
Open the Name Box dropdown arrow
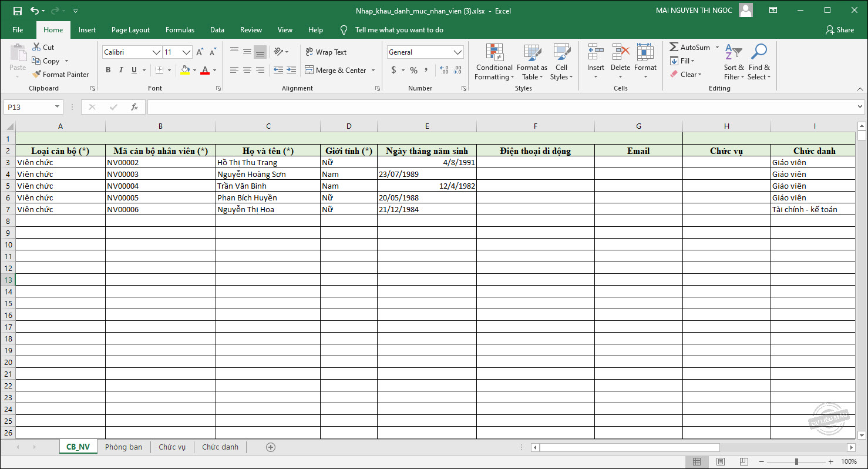point(57,107)
